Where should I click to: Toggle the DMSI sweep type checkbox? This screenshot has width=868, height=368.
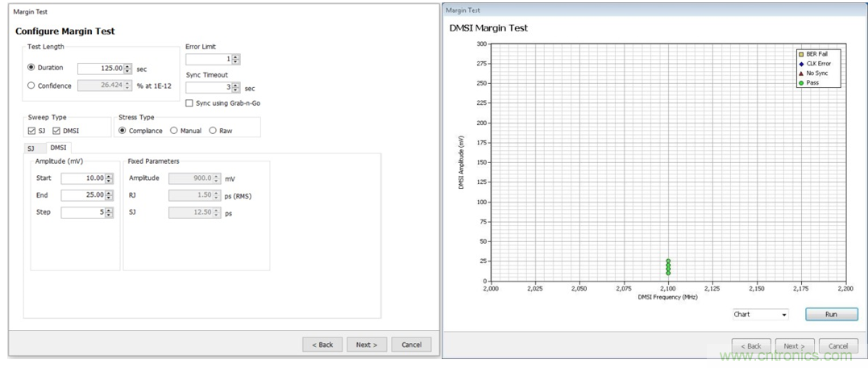pyautogui.click(x=56, y=131)
